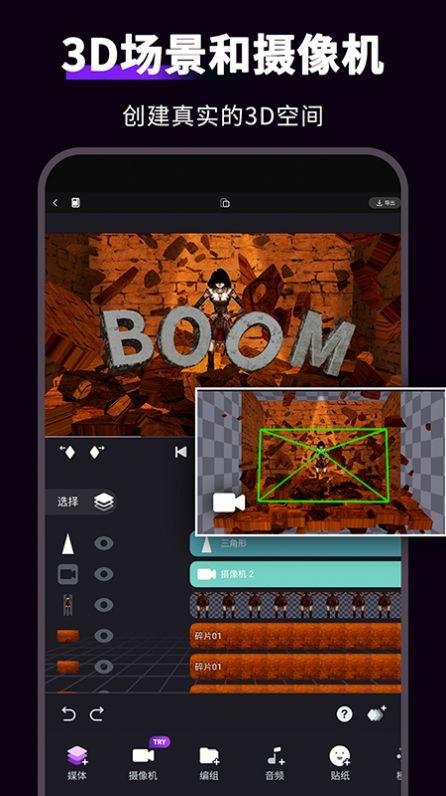446x796 pixels.
Task: Open the help question mark
Action: 344,714
